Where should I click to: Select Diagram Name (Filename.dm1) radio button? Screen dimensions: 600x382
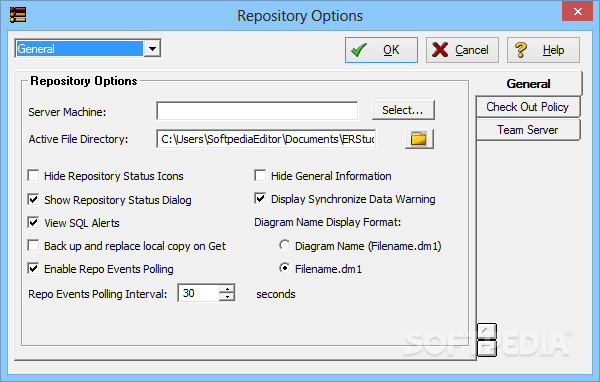(284, 245)
